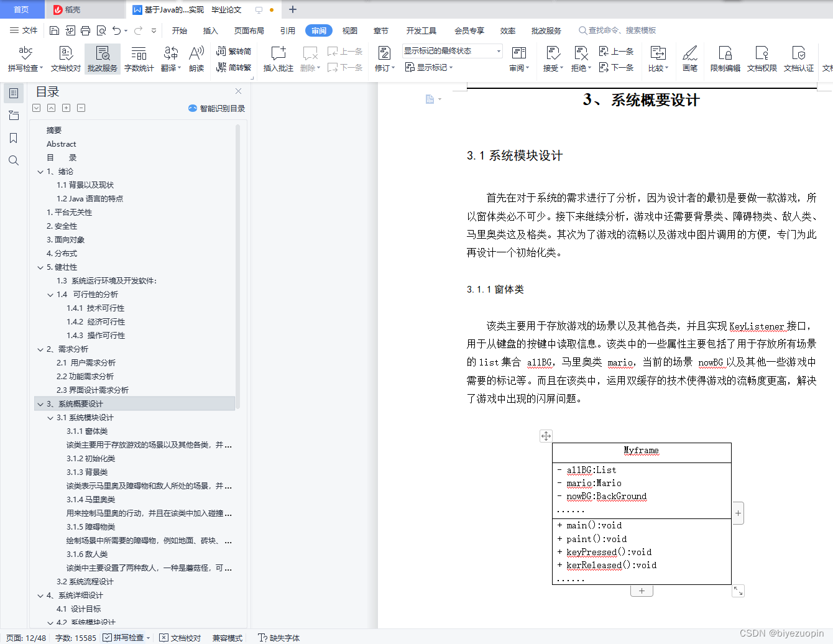Open the 审阅 review pane icon
The height and width of the screenshot is (644, 833).
[519, 58]
